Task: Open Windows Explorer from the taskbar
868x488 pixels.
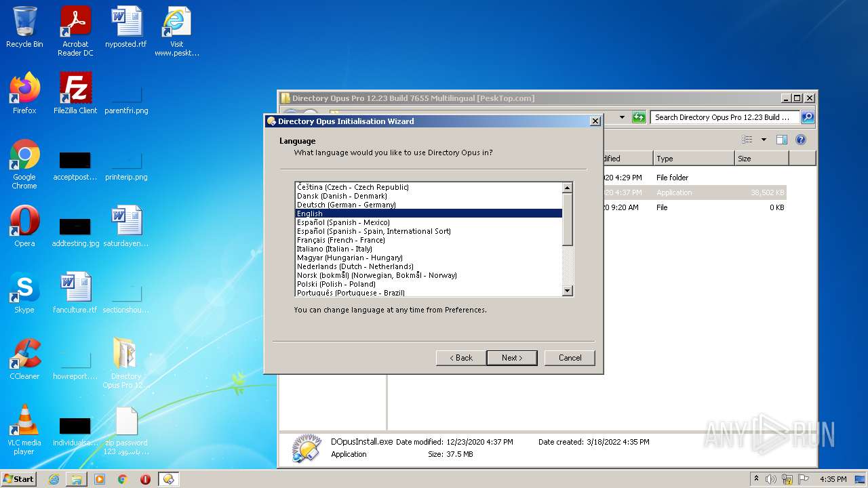Action: click(x=77, y=479)
